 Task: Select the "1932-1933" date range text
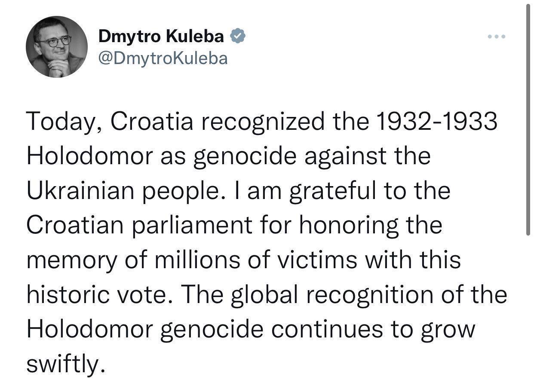point(436,122)
